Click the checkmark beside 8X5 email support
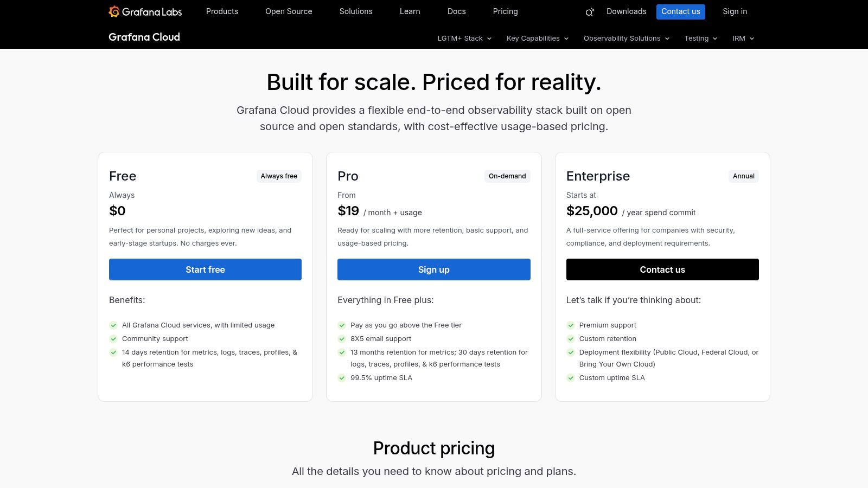The height and width of the screenshot is (488, 868). pos(342,339)
